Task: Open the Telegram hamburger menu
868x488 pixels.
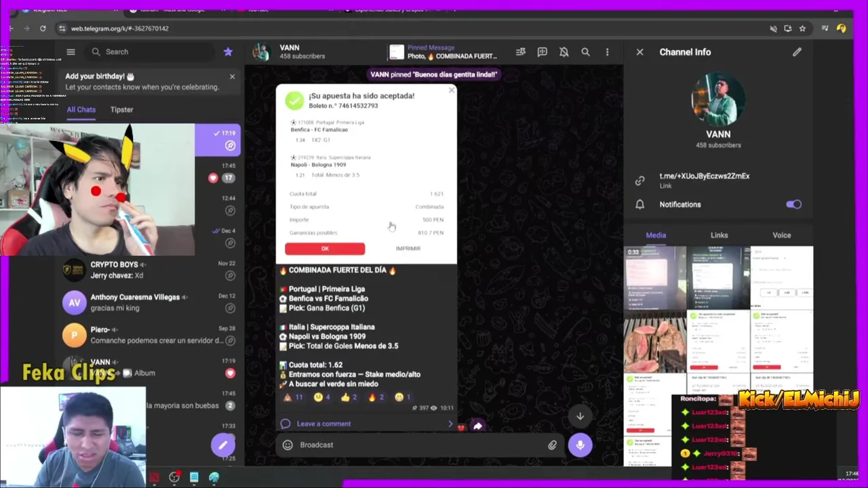Action: pyautogui.click(x=71, y=52)
